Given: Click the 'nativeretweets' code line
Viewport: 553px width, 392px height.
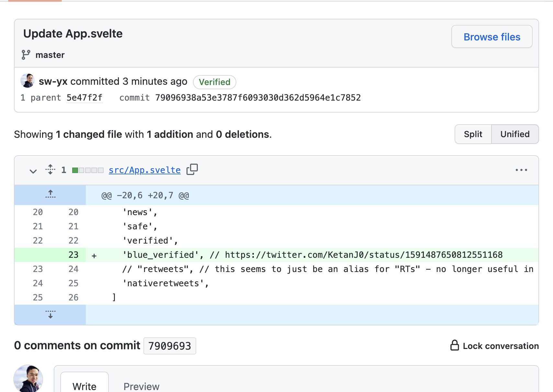Looking at the screenshot, I should pyautogui.click(x=312, y=283).
